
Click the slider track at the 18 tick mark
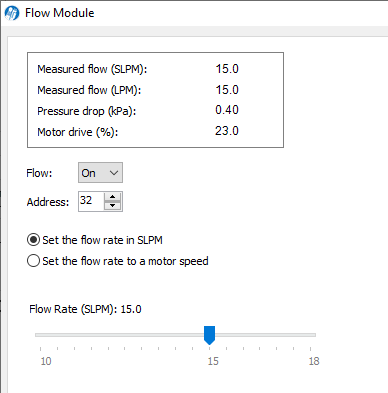tap(310, 335)
